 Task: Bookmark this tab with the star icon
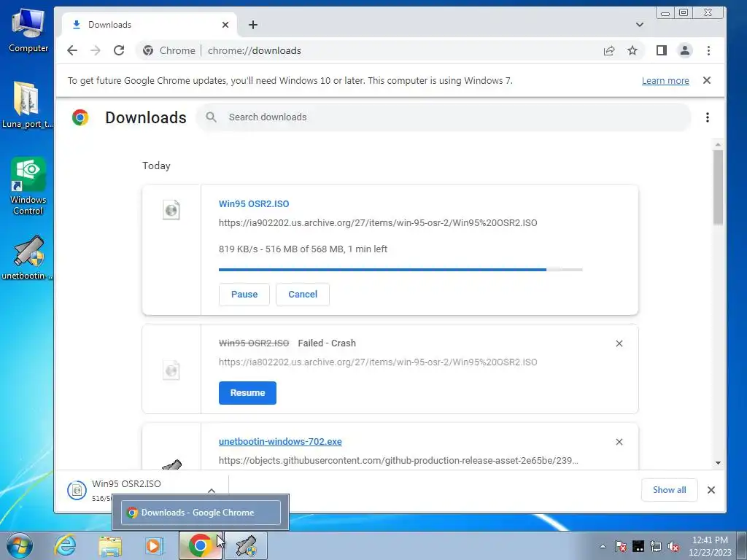coord(632,50)
